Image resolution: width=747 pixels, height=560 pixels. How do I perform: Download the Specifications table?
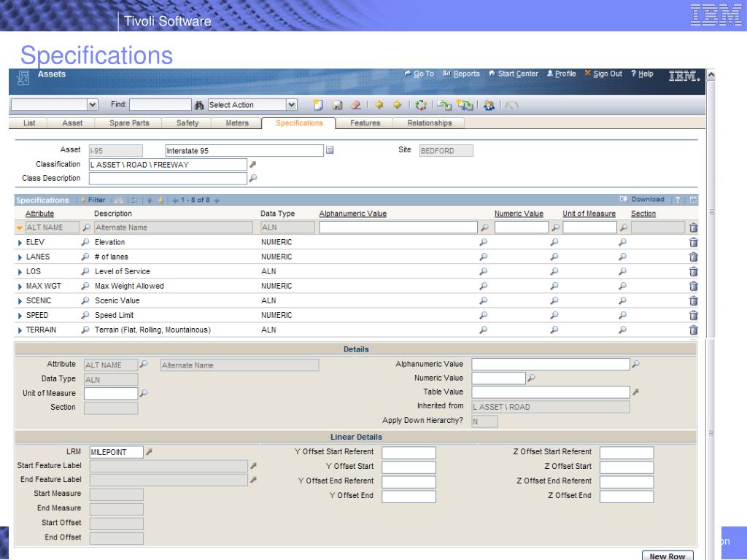click(642, 199)
